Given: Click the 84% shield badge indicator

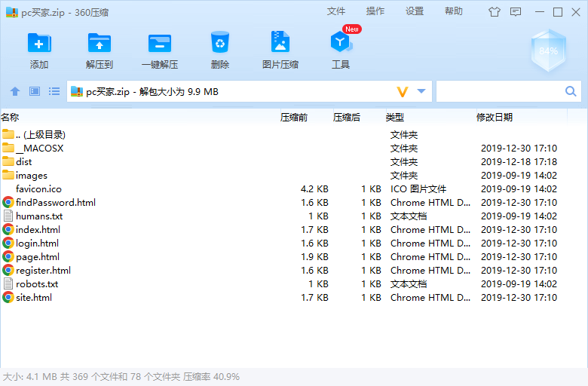Looking at the screenshot, I should point(548,51).
